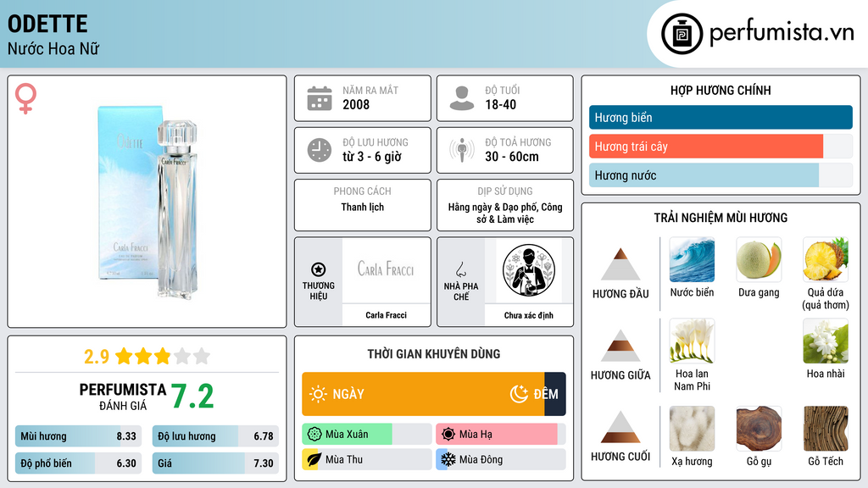Click the Hương cuối pyramid icon

pos(620,427)
